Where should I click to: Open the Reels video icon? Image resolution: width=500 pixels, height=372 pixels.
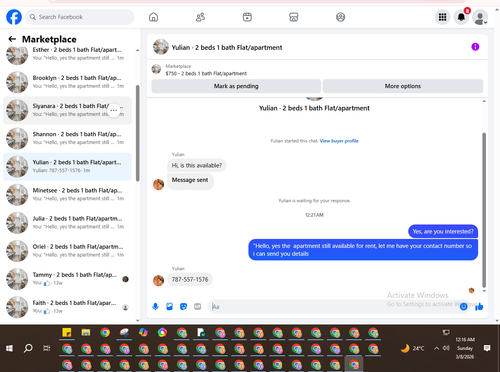click(247, 17)
